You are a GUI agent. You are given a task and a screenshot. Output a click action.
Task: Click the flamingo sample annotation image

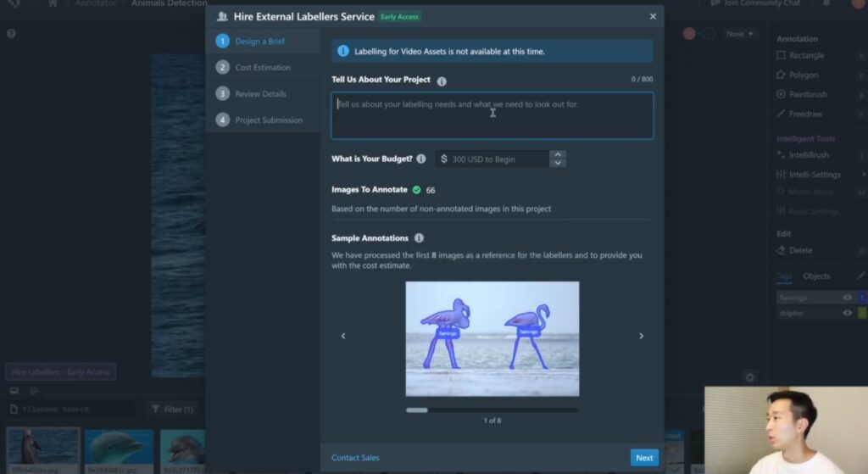click(x=492, y=339)
